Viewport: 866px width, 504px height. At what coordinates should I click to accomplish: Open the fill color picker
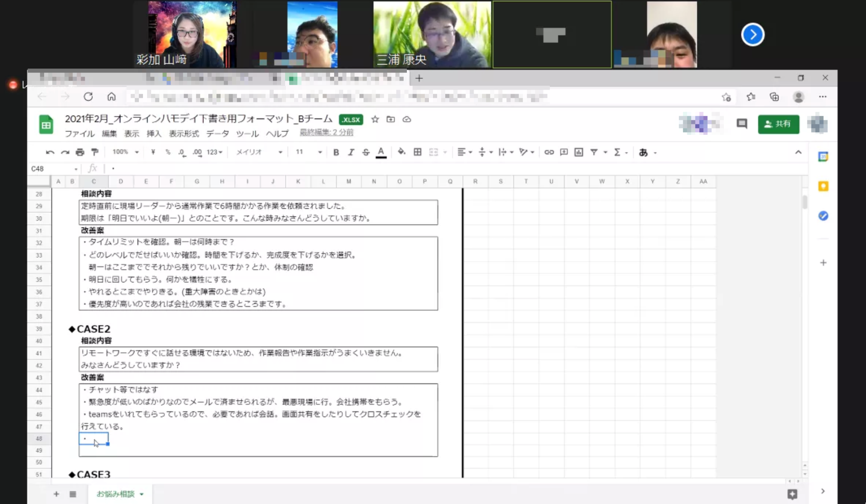pyautogui.click(x=401, y=152)
